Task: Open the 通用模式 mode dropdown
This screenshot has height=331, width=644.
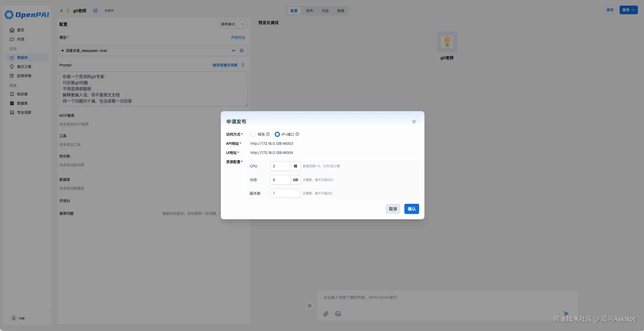Action: click(232, 24)
